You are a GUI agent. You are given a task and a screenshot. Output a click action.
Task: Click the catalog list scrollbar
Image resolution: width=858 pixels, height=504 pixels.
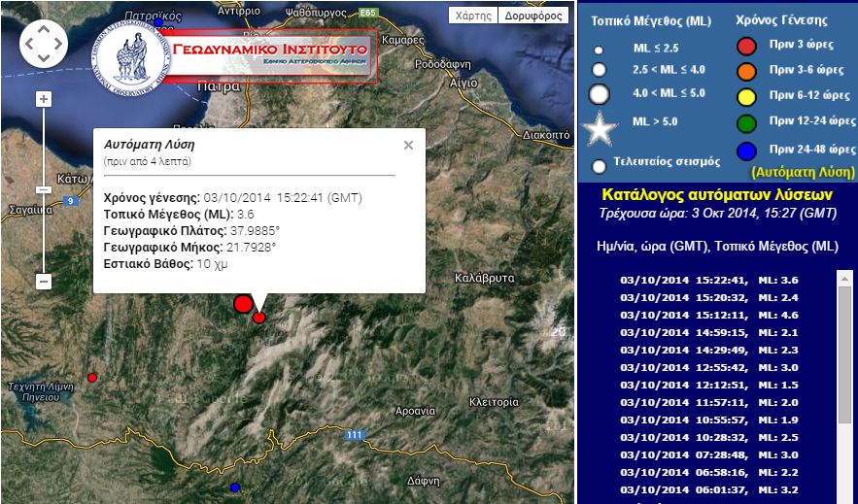click(843, 388)
